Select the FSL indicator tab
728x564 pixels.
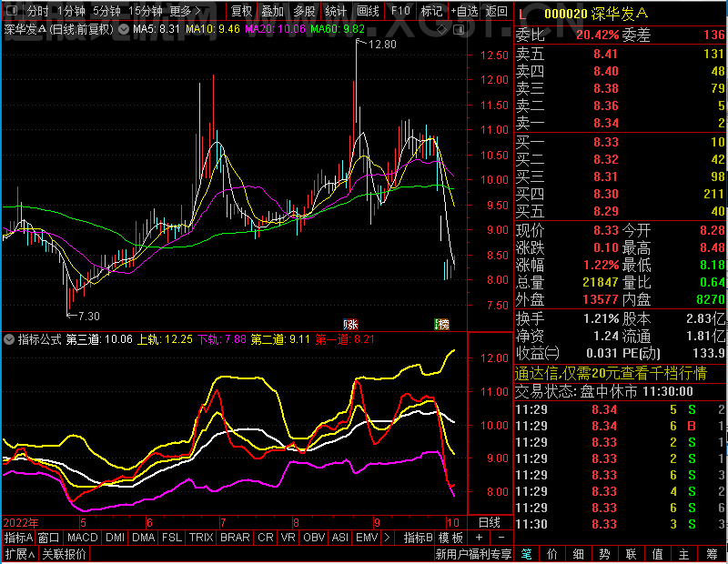pos(172,538)
